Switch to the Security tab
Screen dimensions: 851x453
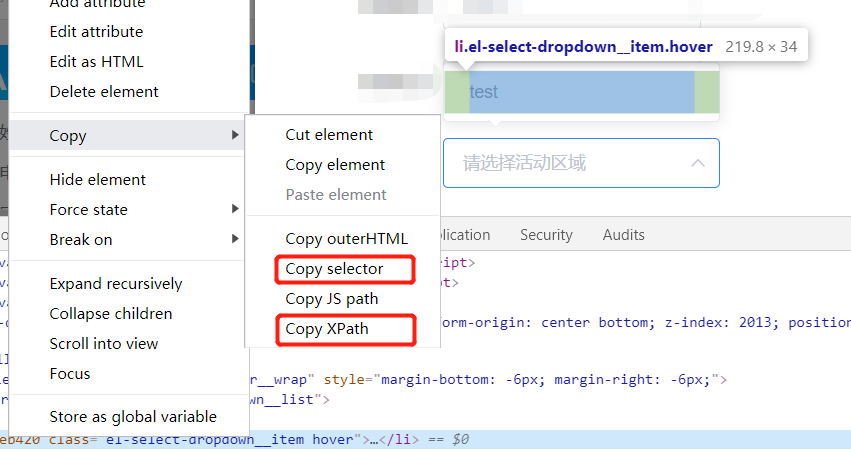pos(546,235)
